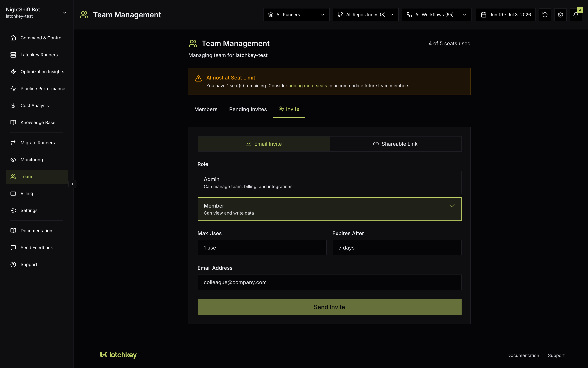Open the All Repositories (3) dropdown
Viewport: 588px width, 368px height.
point(365,15)
